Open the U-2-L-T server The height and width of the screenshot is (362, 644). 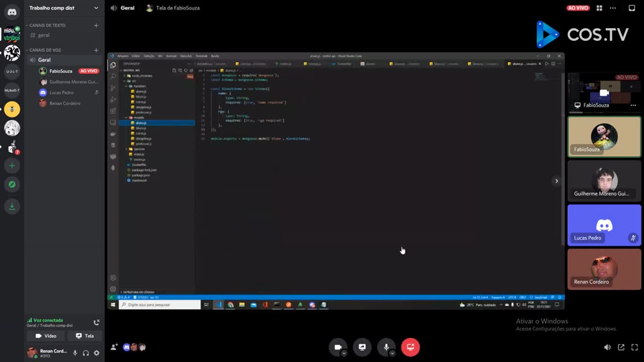(12, 71)
